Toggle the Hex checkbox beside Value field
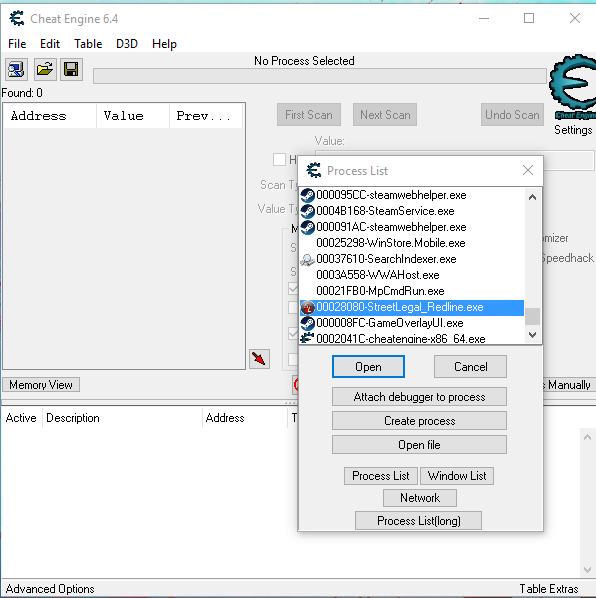The width and height of the screenshot is (596, 598). pos(280,159)
